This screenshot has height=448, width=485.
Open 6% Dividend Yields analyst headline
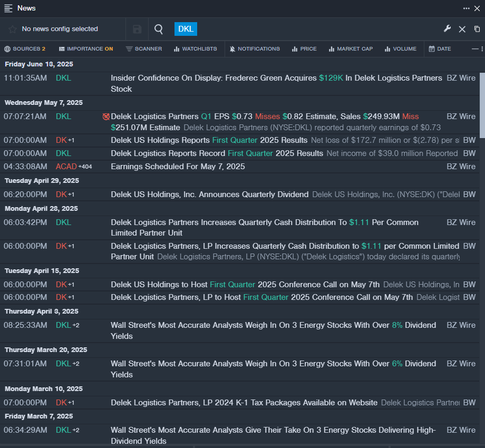274,369
